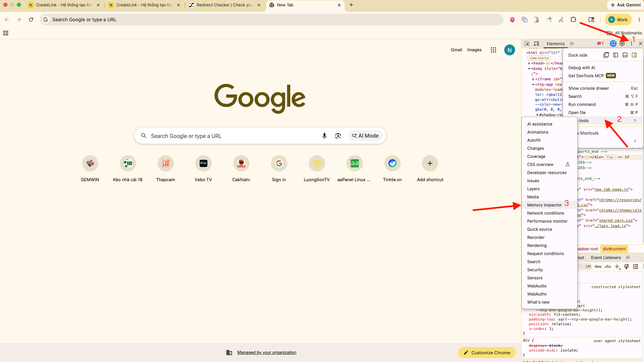Screen dimensions: 644x362
Task: Select div#content breadcrumb
Action: pos(614,249)
